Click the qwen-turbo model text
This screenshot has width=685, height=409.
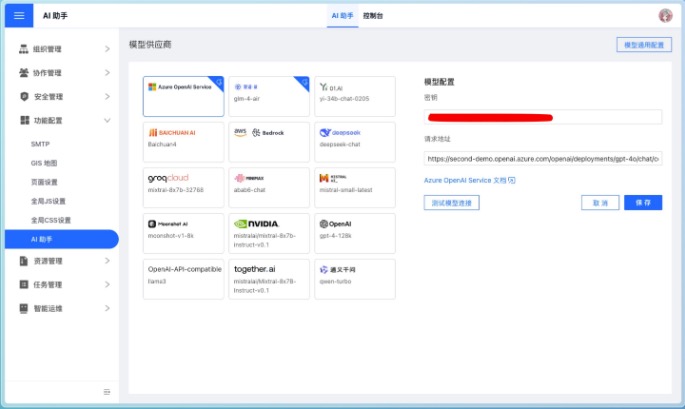point(335,281)
